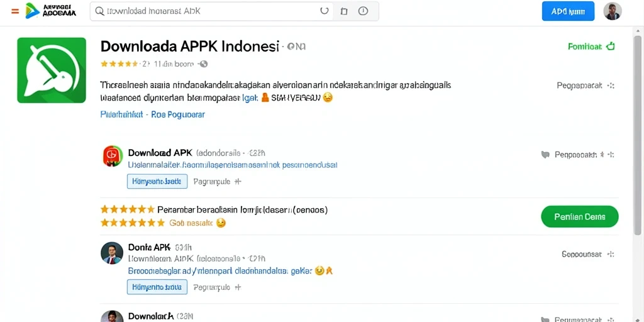Viewport: 644px width, 322px height.
Task: Open the blue Roe Poguoerar link
Action: [x=178, y=114]
